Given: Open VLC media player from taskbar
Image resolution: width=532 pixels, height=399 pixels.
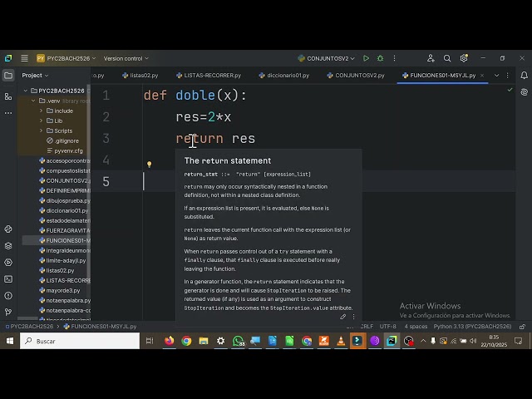Looking at the screenshot, I should point(341,341).
